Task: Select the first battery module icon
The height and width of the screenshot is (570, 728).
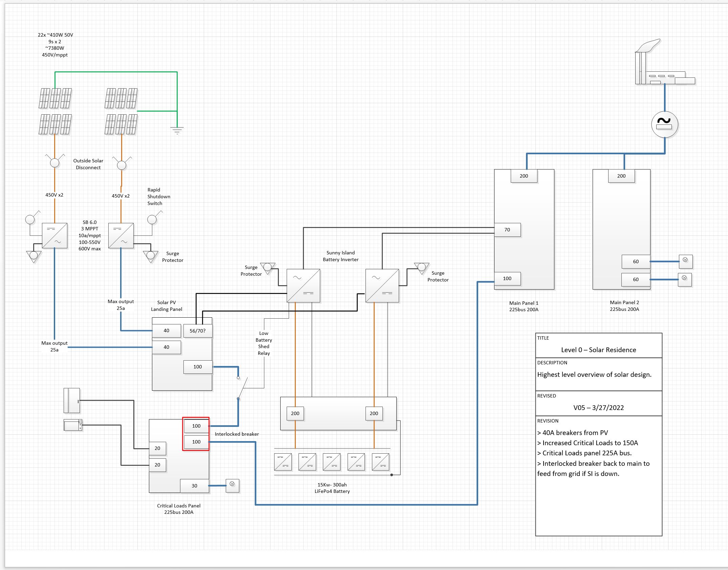Action: pos(283,462)
